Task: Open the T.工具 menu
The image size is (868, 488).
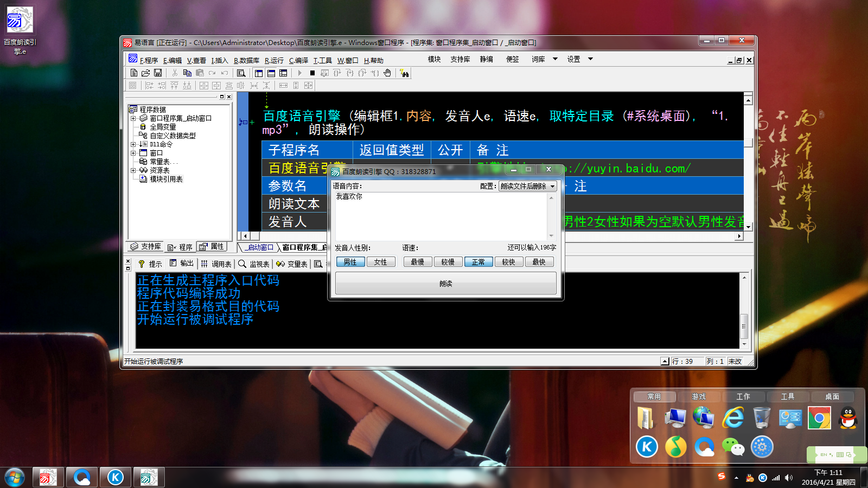Action: (322, 60)
